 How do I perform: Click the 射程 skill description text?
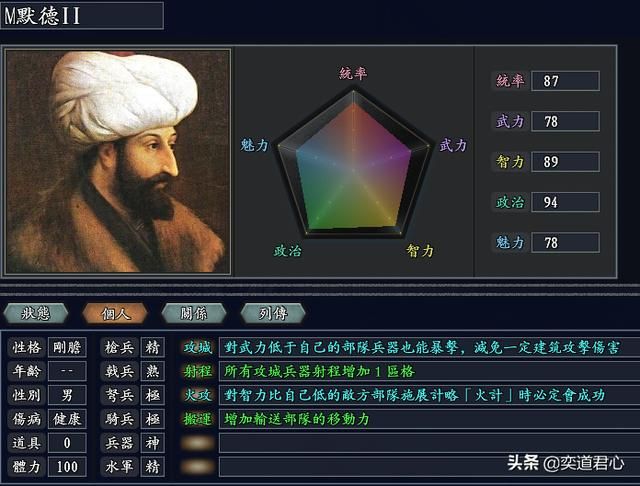pos(319,371)
